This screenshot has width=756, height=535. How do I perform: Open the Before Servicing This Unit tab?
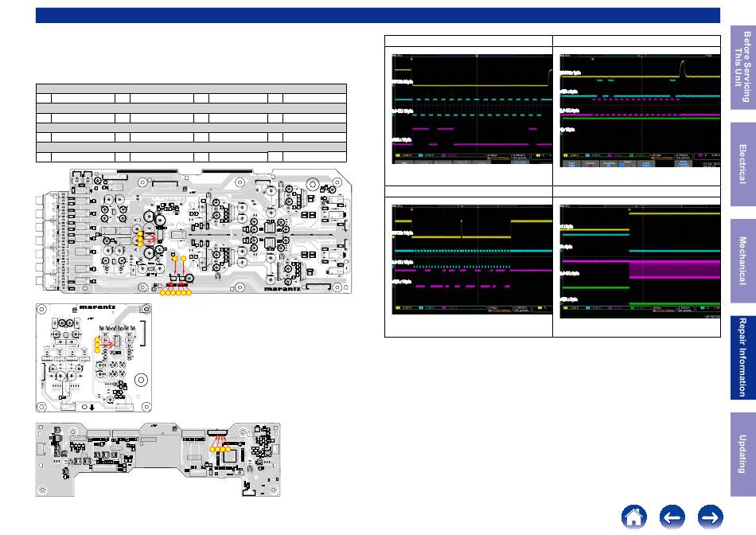[743, 68]
